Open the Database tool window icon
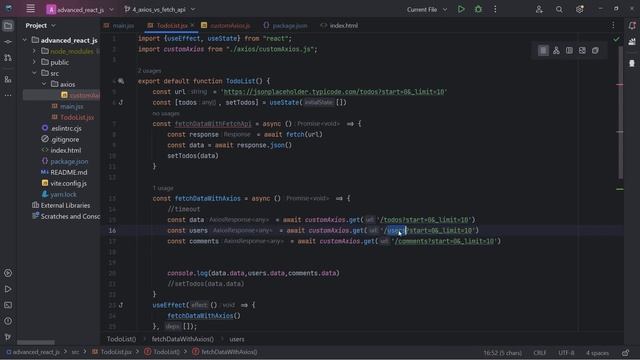 point(632,42)
